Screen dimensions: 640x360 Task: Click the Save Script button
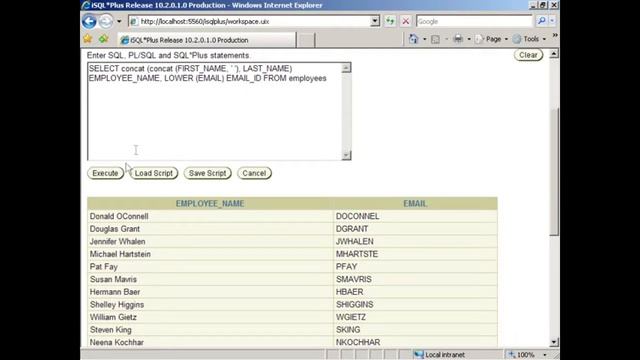click(207, 173)
